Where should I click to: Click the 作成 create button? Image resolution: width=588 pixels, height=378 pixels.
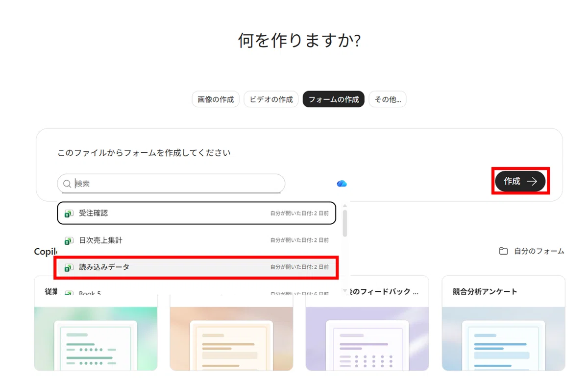click(520, 181)
